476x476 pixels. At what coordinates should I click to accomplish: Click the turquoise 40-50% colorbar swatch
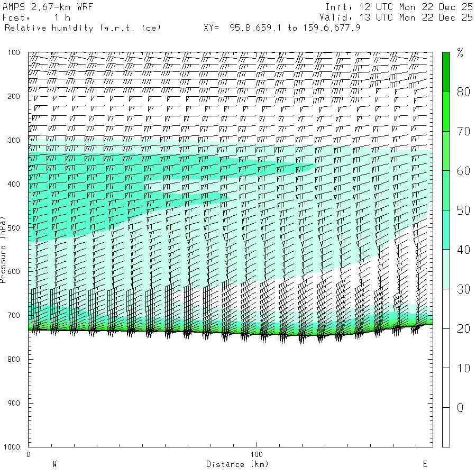tap(446, 230)
